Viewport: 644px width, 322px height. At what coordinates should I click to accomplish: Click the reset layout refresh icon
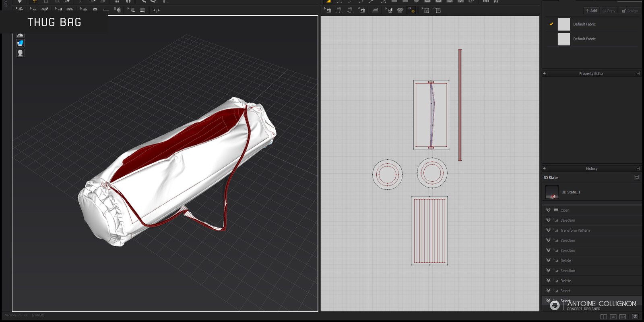tap(635, 317)
